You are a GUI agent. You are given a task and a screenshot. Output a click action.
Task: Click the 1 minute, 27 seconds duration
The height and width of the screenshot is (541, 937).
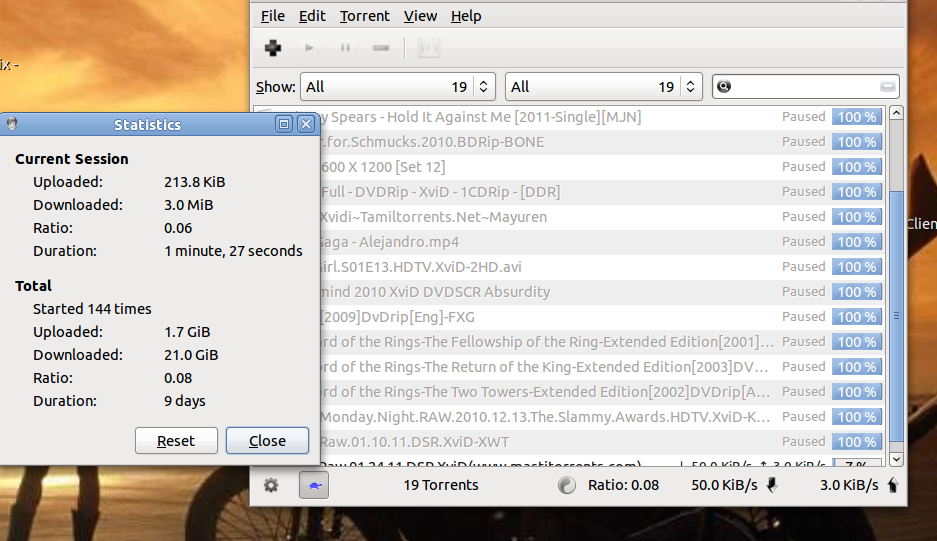[233, 251]
